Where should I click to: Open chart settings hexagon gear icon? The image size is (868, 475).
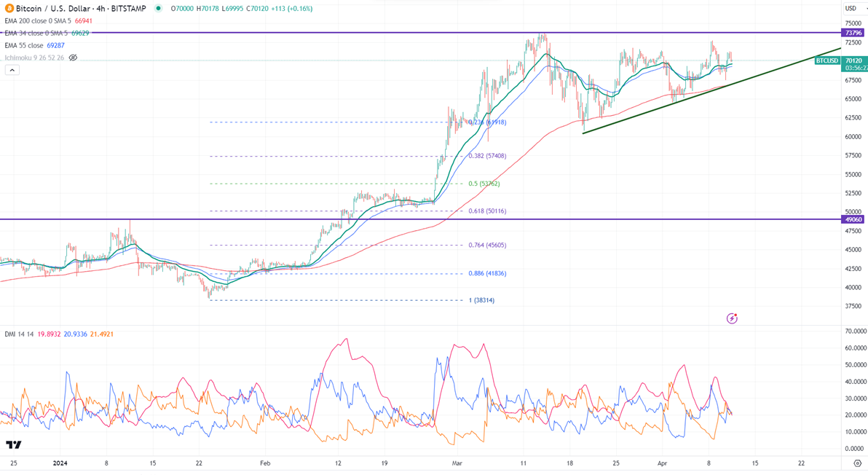click(858, 463)
